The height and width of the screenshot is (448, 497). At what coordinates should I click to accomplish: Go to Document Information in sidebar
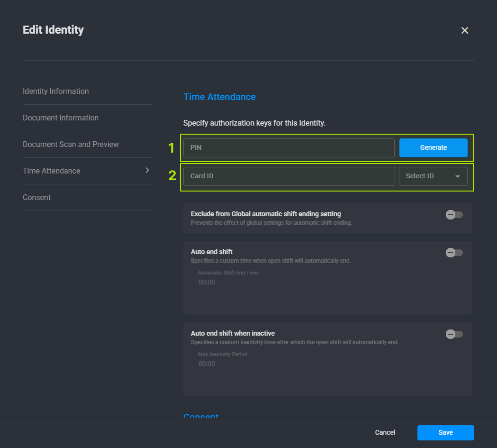coord(61,118)
